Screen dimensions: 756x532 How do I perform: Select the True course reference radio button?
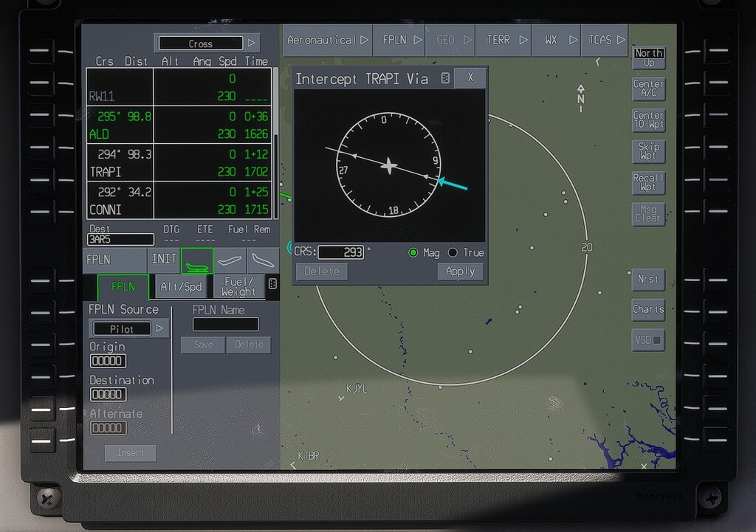[x=453, y=253]
